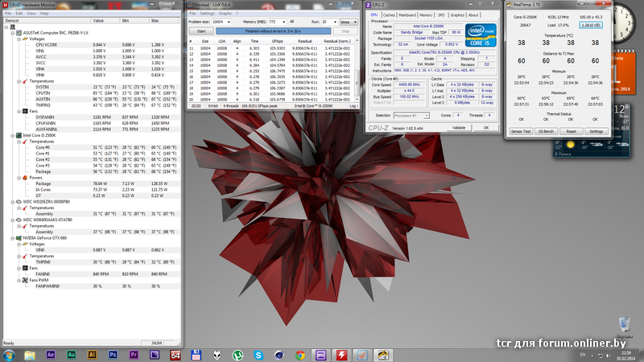Collapse the motherboard Voltages node
This screenshot has height=362, width=644.
tap(19, 39)
